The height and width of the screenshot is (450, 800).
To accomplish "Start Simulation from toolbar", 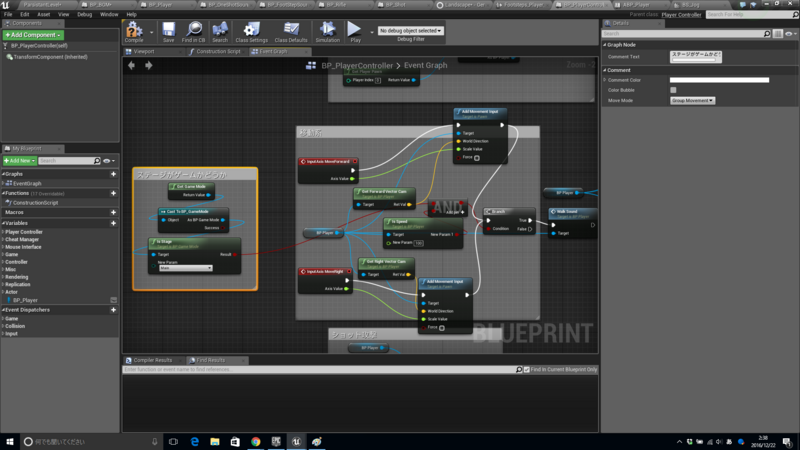I will [x=327, y=32].
